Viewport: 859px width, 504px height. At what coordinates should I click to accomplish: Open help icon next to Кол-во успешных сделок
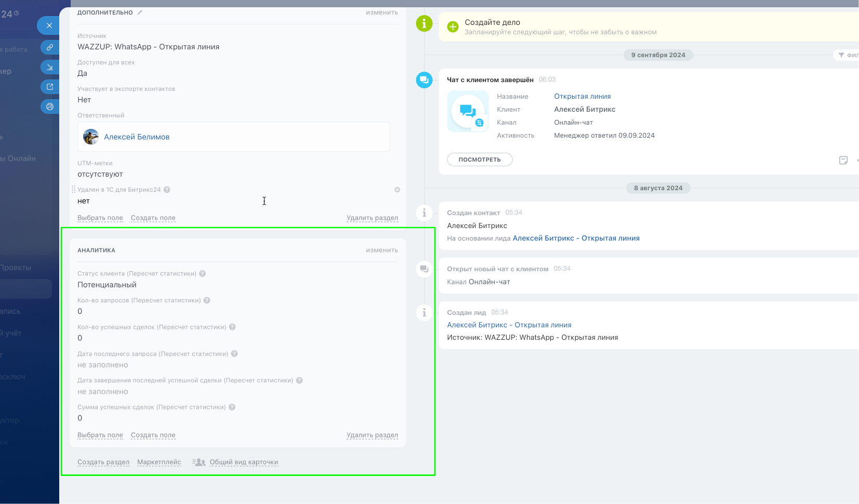coord(232,327)
